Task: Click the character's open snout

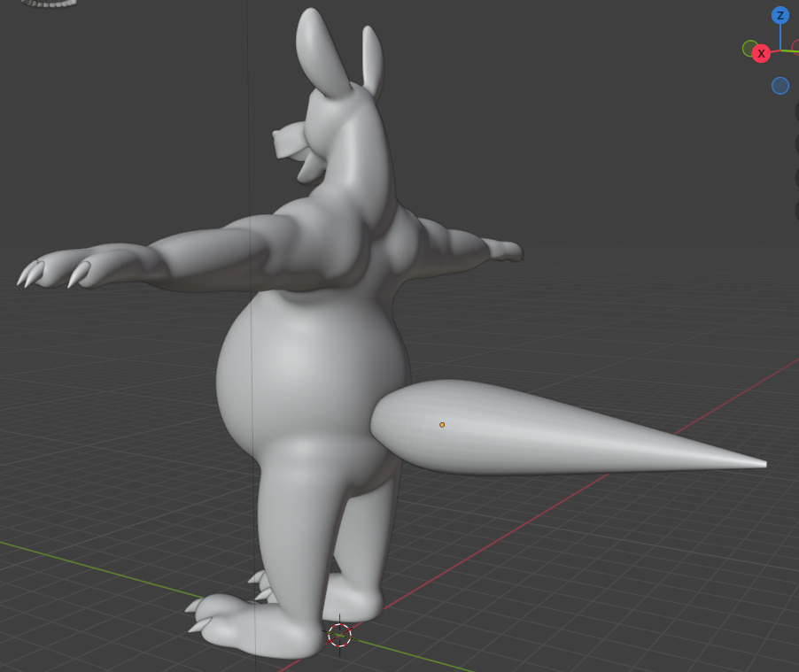Action: coord(291,143)
